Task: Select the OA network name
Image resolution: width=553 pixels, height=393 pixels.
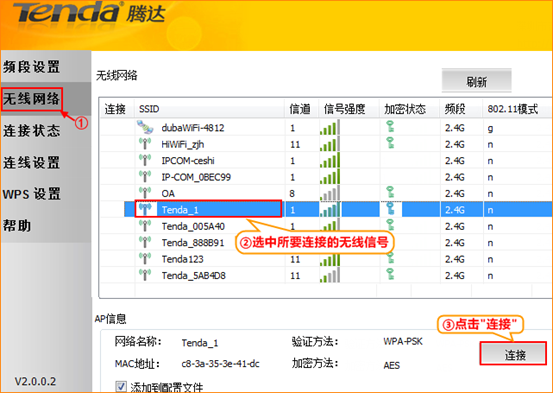Action: [168, 194]
